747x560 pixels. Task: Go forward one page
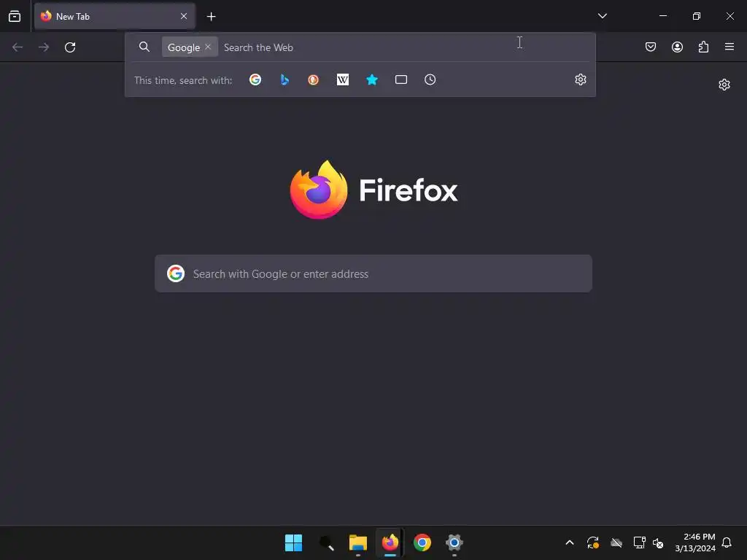click(44, 47)
